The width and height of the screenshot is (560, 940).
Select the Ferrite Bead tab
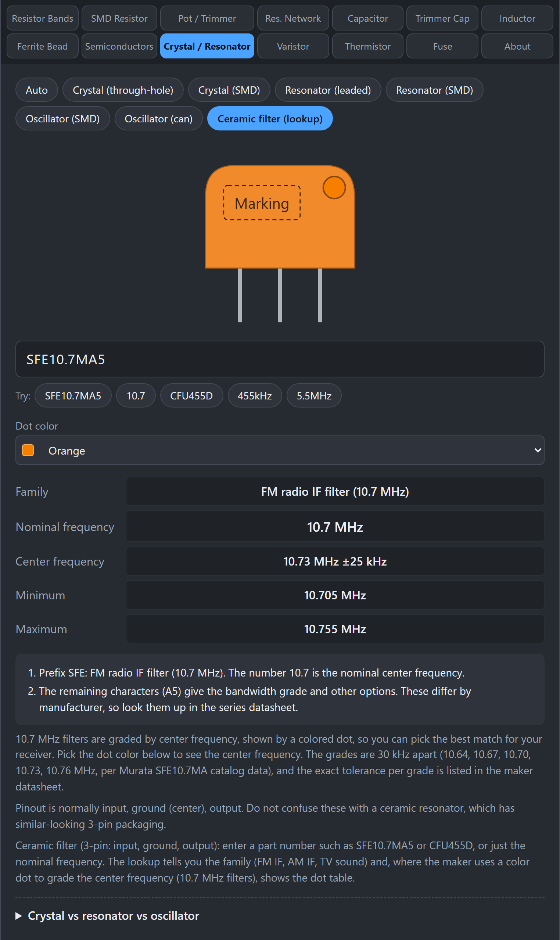point(42,46)
